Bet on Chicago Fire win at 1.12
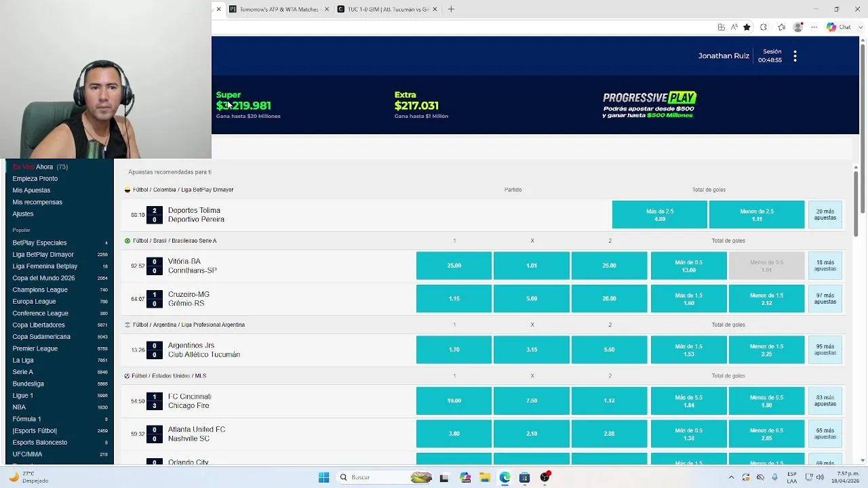Viewport: 868px width, 488px height. pos(609,401)
